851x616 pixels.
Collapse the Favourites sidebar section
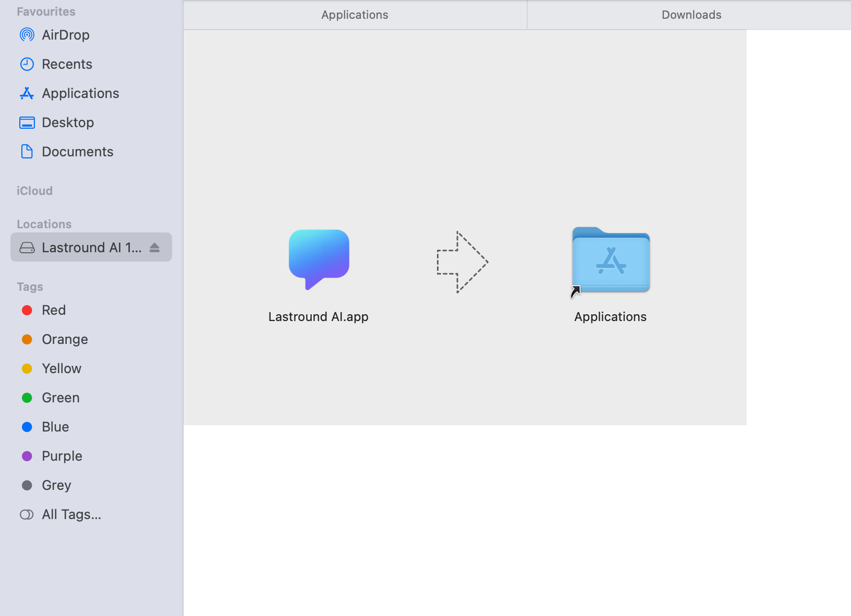[46, 11]
